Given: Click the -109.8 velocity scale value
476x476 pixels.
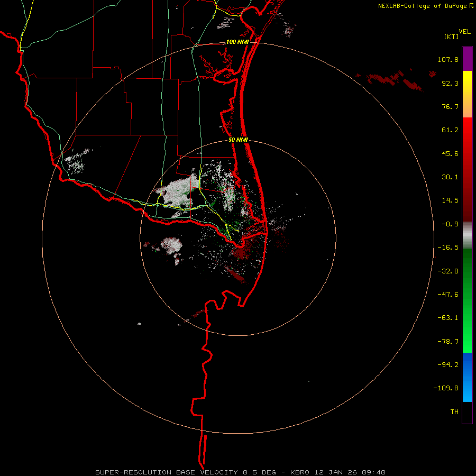Looking at the screenshot, I should 446,388.
